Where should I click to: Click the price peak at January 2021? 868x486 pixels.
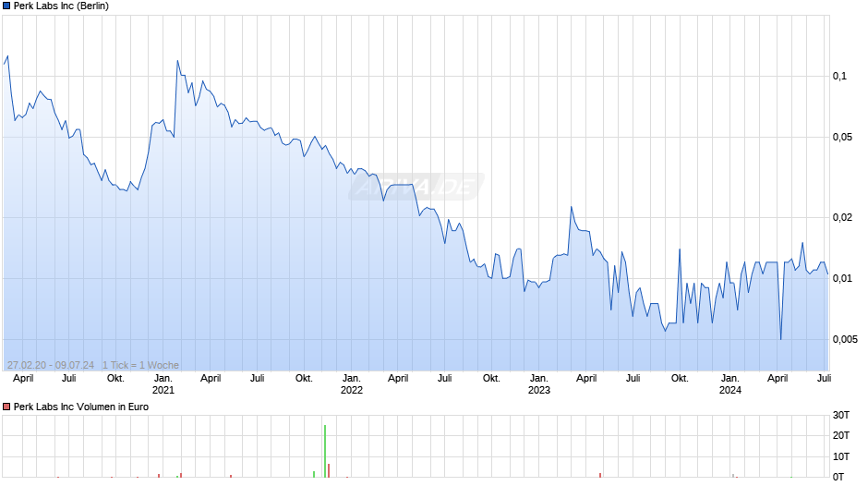pyautogui.click(x=177, y=61)
